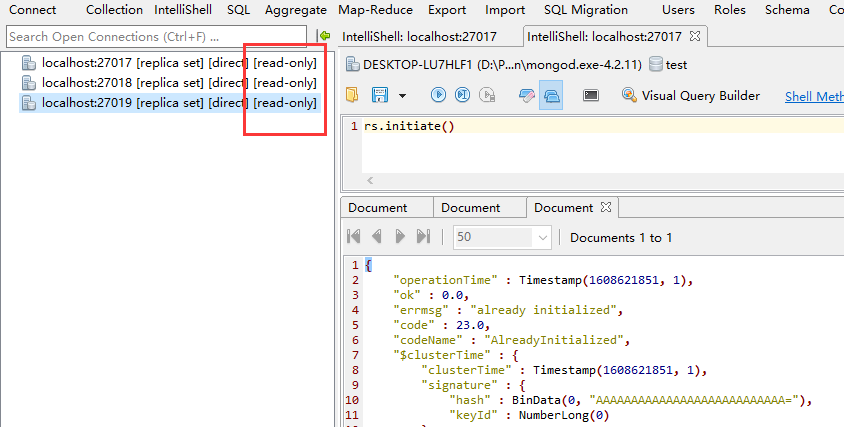Switch to the first Document result tab
The image size is (844, 427).
(x=377, y=208)
